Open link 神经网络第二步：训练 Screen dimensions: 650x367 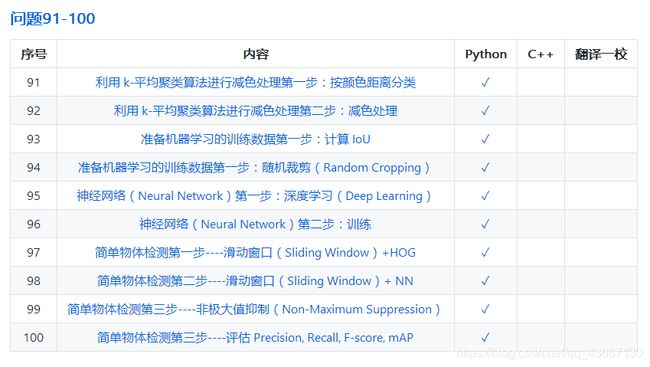coord(255,224)
